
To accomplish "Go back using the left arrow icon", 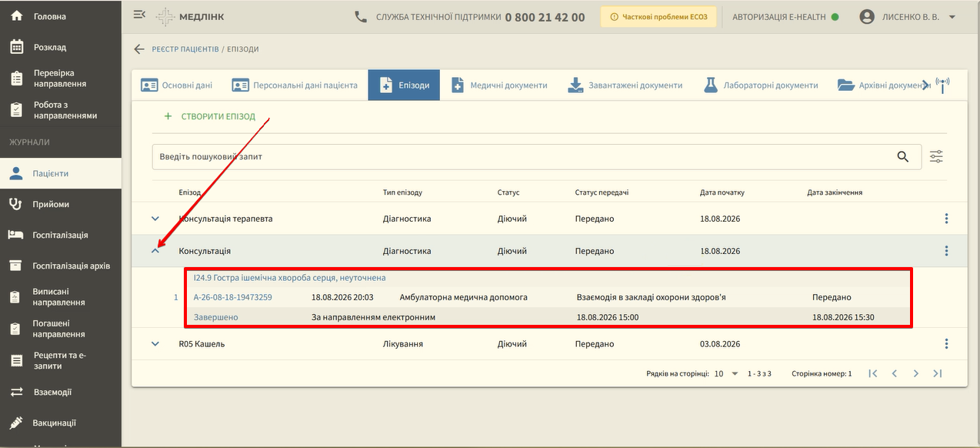I will click(139, 49).
